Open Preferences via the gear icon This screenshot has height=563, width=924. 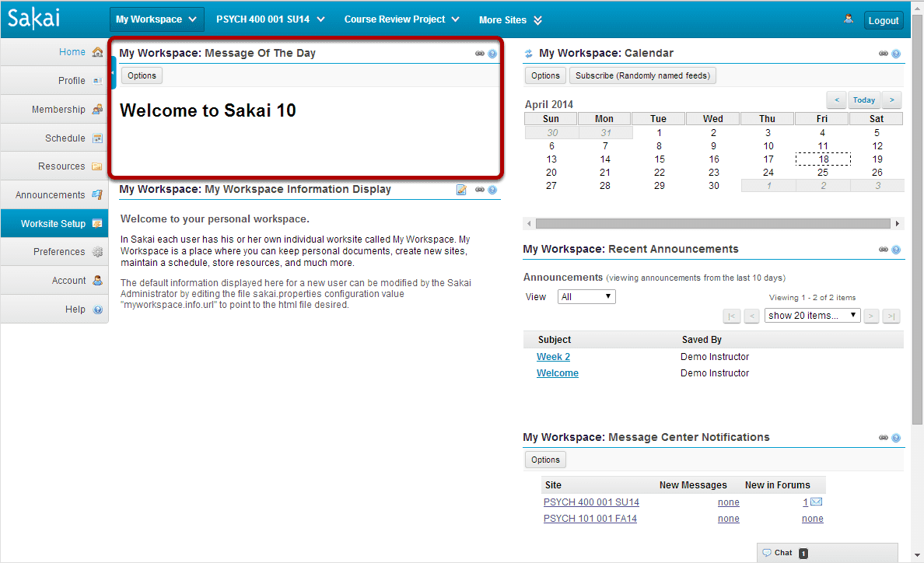(x=98, y=252)
